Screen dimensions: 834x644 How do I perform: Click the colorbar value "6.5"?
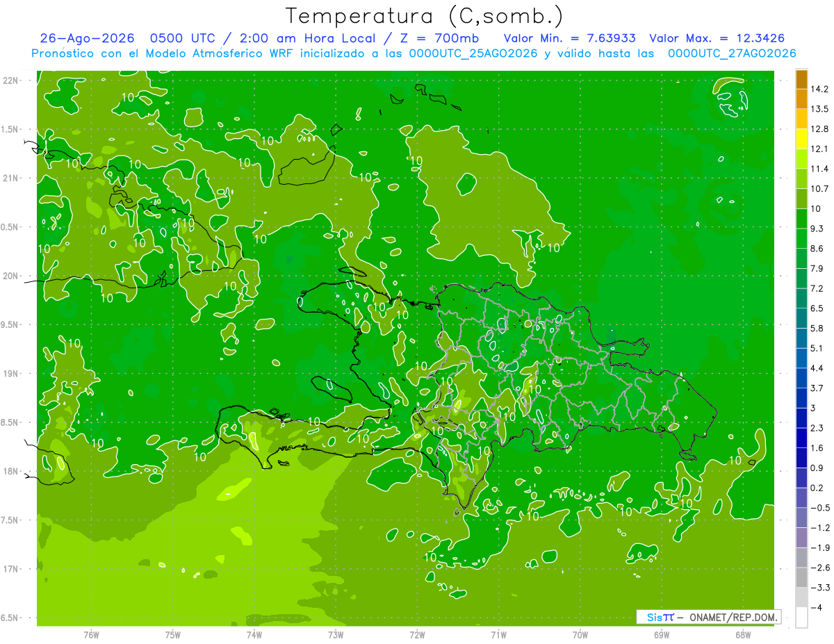(817, 308)
